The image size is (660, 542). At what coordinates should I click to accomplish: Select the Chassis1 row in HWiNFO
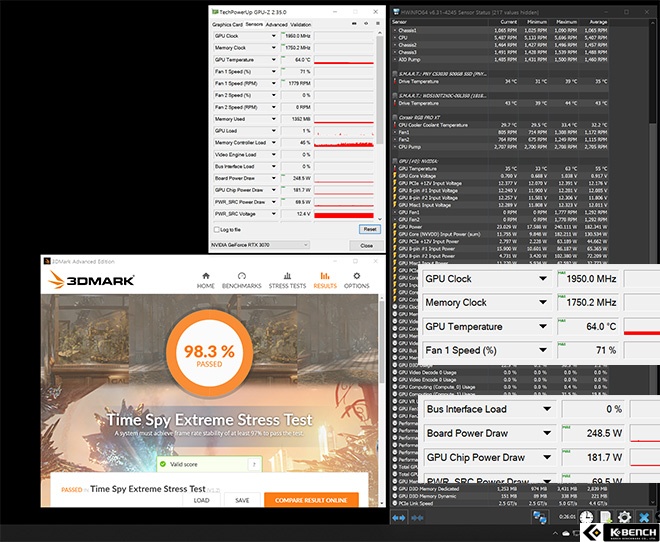(500, 30)
